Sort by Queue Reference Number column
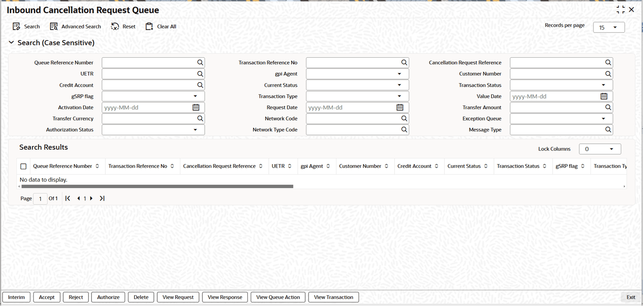Image resolution: width=644 pixels, height=307 pixels. (97, 166)
